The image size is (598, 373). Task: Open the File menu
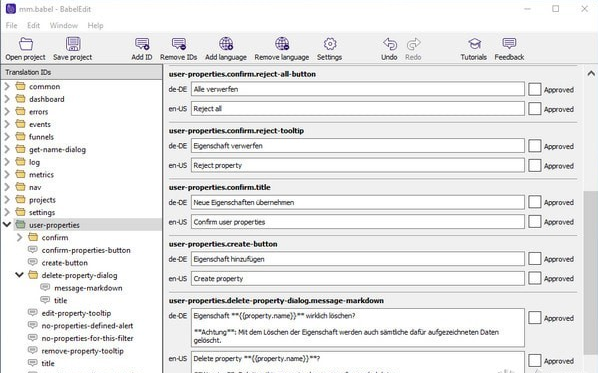coord(11,26)
